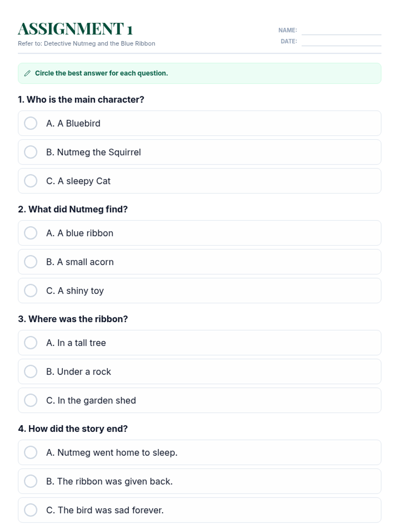399x532 pixels.
Task: Click the pencil icon beside the instructions
Action: (x=27, y=73)
